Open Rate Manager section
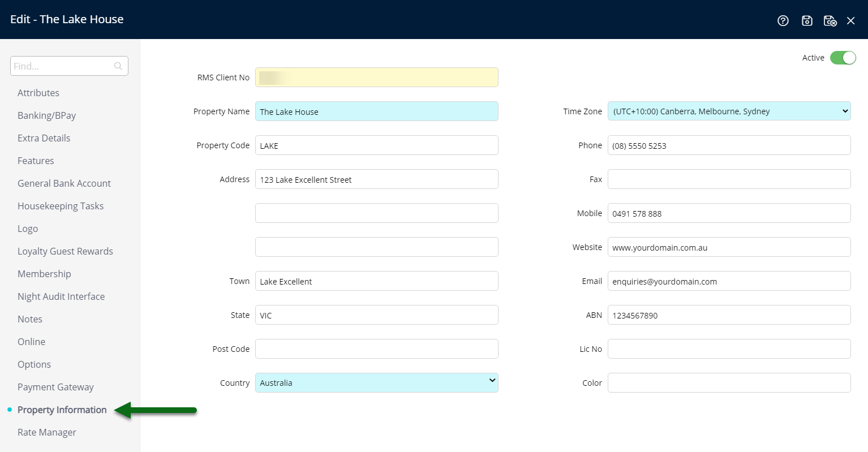Screen dimensions: 868x452 [47, 432]
